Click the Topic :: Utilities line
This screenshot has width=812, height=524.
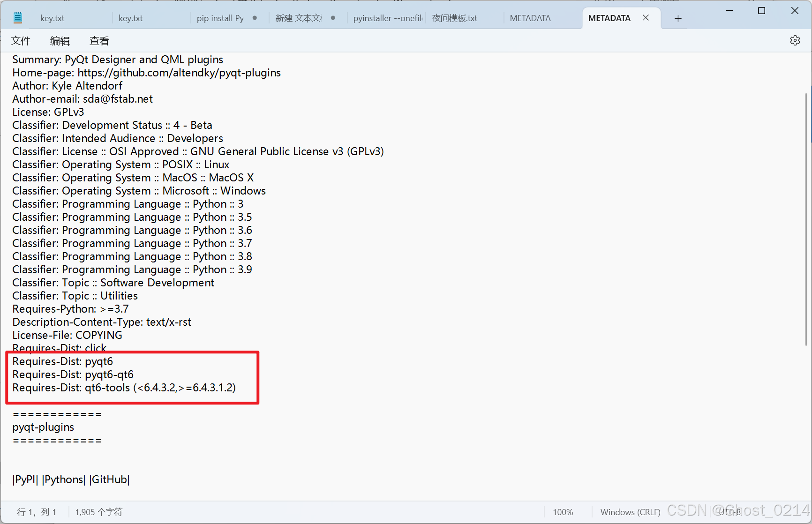75,296
